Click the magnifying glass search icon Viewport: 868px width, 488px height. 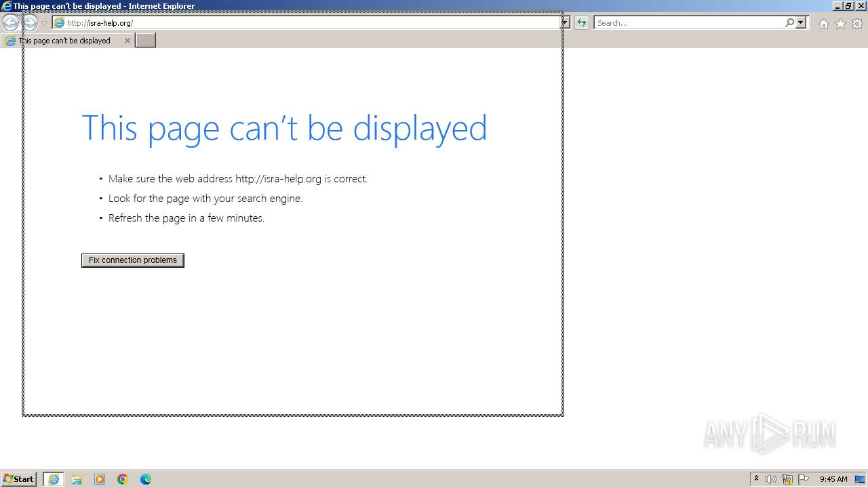coord(789,23)
